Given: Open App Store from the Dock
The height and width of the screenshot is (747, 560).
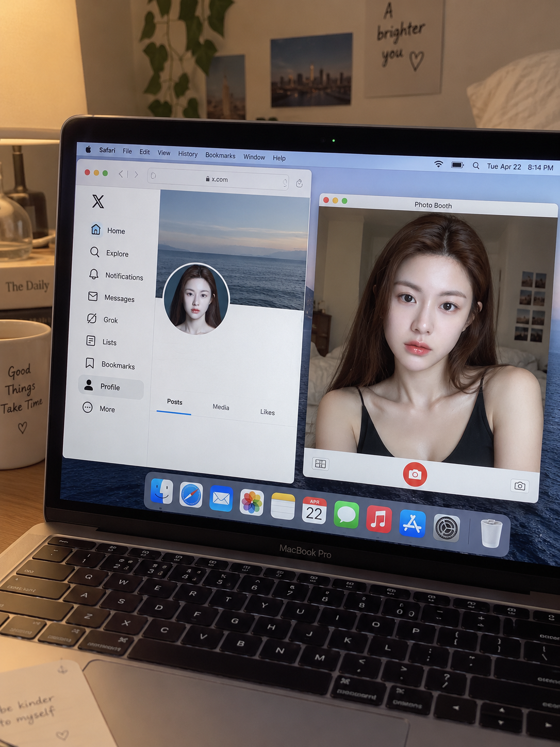Looking at the screenshot, I should 413,524.
